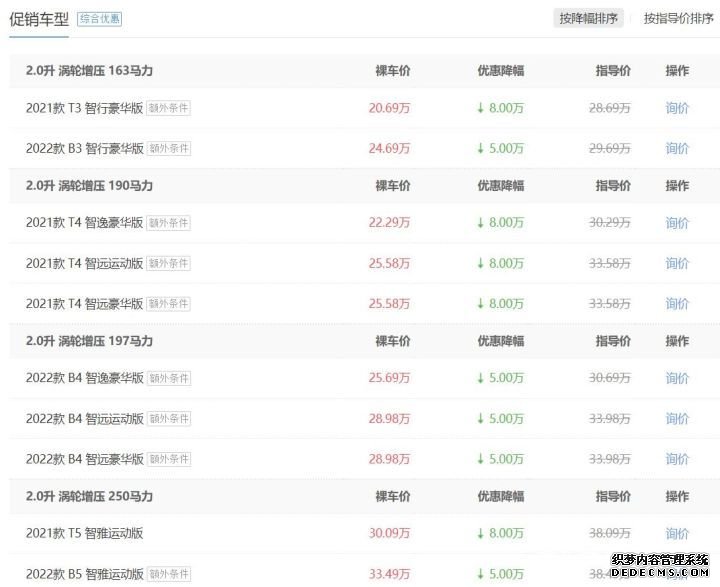Click the 29.69万 guide price
720x587 pixels.
pos(610,148)
